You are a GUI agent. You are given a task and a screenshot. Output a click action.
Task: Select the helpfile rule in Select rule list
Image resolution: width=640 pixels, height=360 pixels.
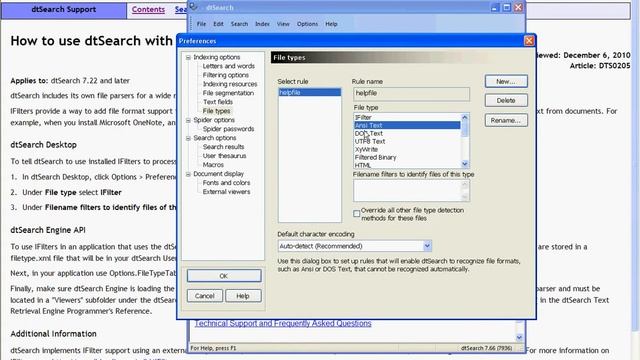pyautogui.click(x=310, y=93)
